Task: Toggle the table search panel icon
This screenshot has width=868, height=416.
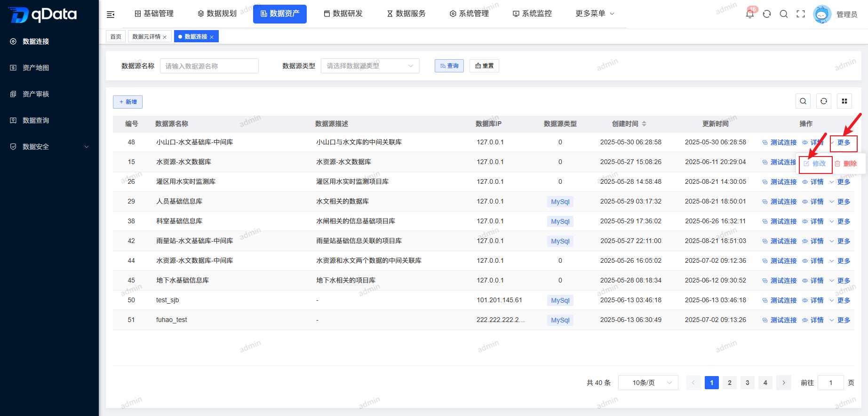Action: point(803,101)
